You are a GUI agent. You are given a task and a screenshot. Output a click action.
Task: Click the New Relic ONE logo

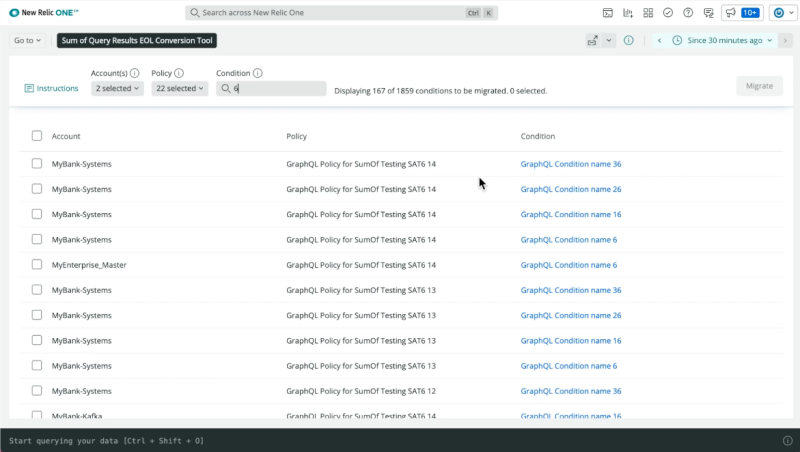pos(44,13)
